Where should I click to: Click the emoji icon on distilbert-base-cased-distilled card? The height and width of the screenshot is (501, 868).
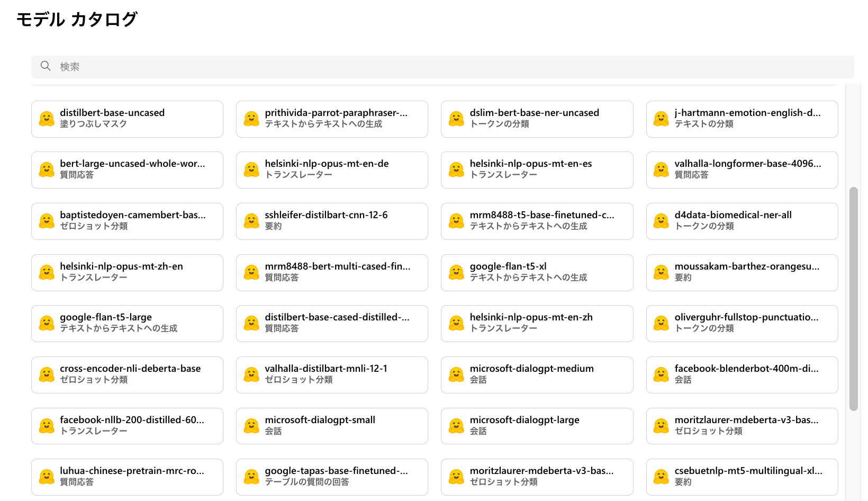click(251, 323)
